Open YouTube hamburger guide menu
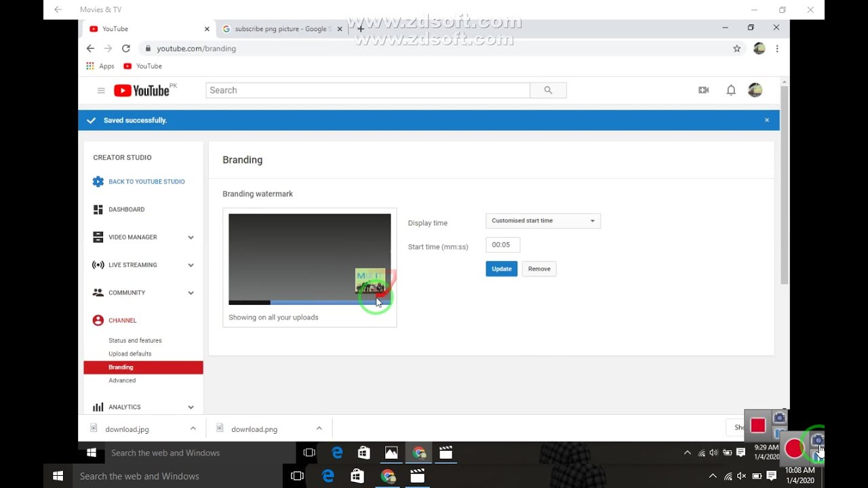Viewport: 868px width, 488px height. coord(101,90)
